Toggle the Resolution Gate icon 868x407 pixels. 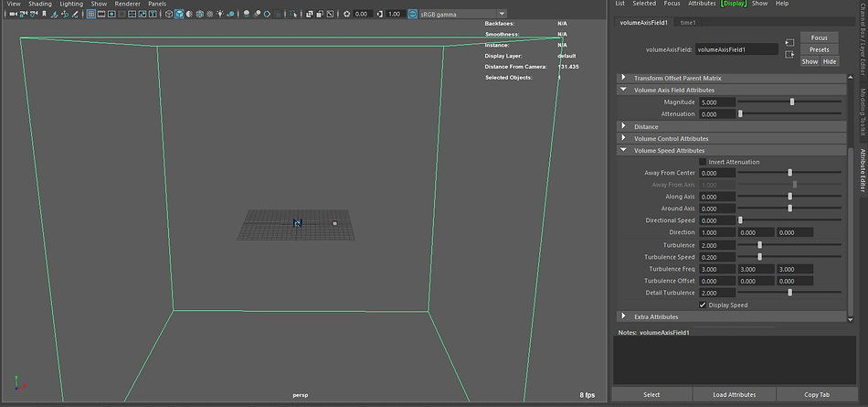111,14
